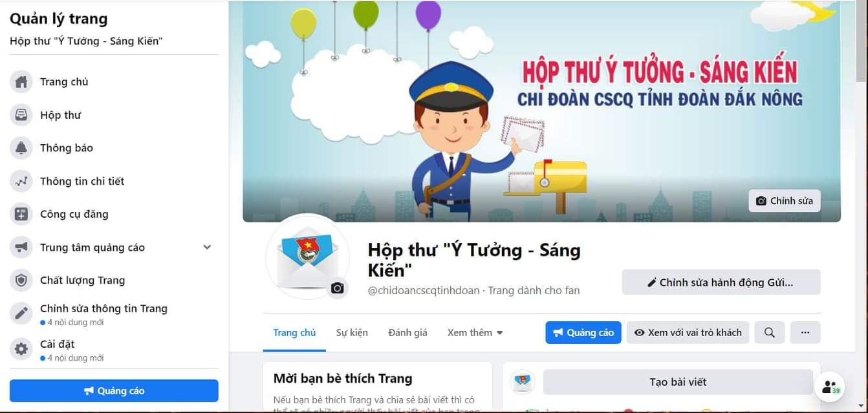
Task: Open the Hộp thư inbox icon
Action: coord(21,115)
